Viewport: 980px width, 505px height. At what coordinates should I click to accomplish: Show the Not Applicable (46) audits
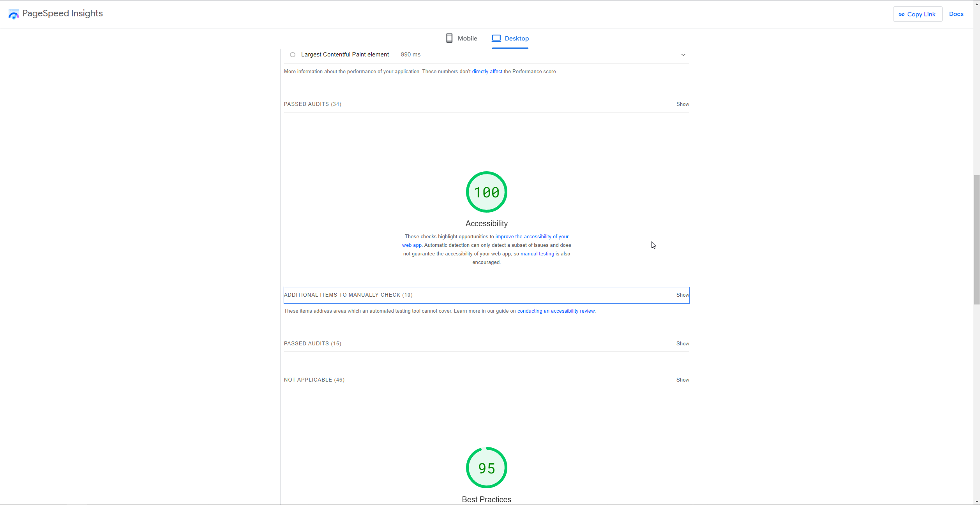(682, 380)
